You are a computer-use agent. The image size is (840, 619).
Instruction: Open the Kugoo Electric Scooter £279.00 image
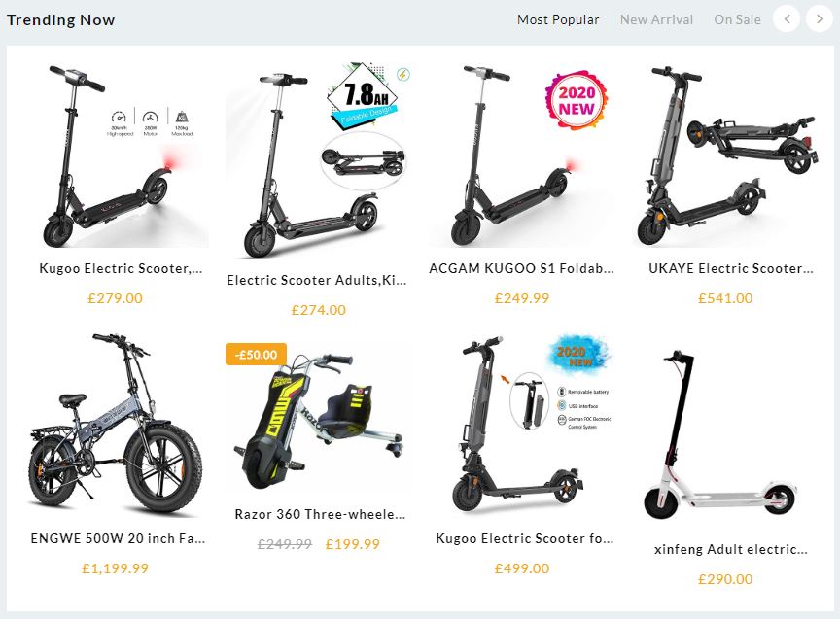115,155
